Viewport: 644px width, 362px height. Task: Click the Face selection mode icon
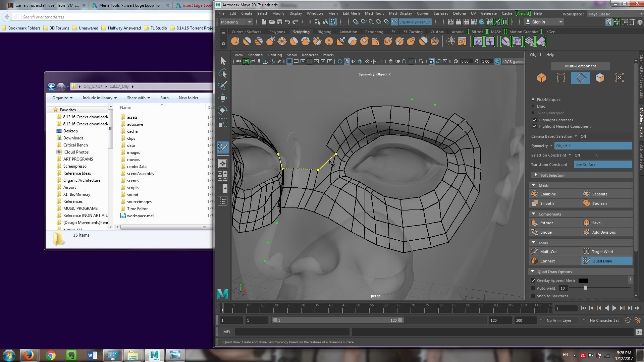tap(600, 78)
